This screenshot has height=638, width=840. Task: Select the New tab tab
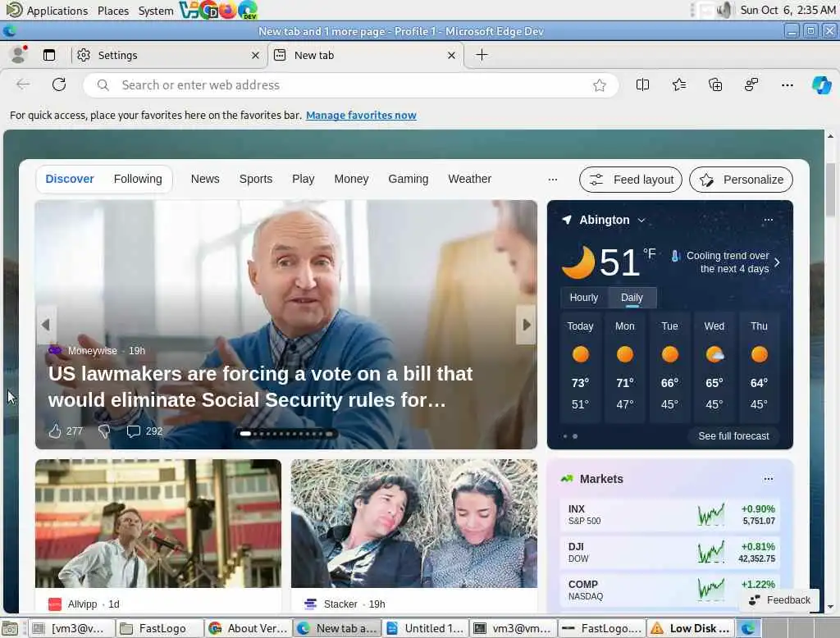pos(365,55)
